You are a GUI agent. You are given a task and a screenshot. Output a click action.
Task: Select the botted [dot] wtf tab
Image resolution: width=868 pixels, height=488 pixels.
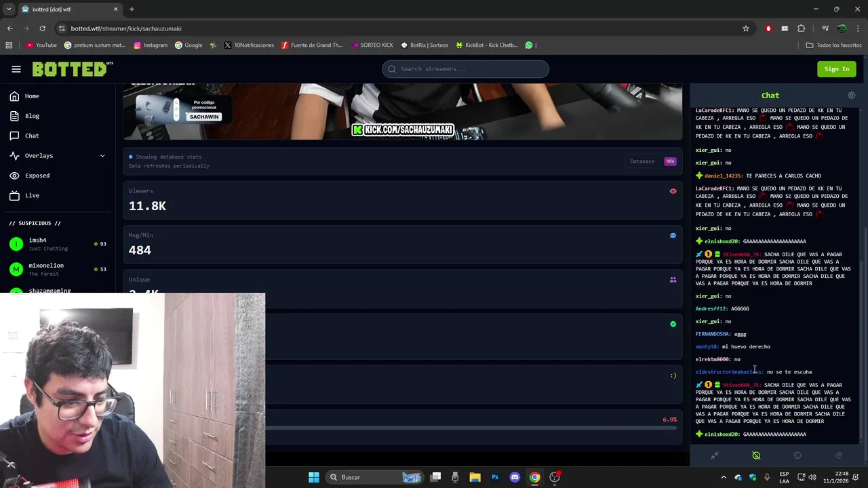coord(70,9)
